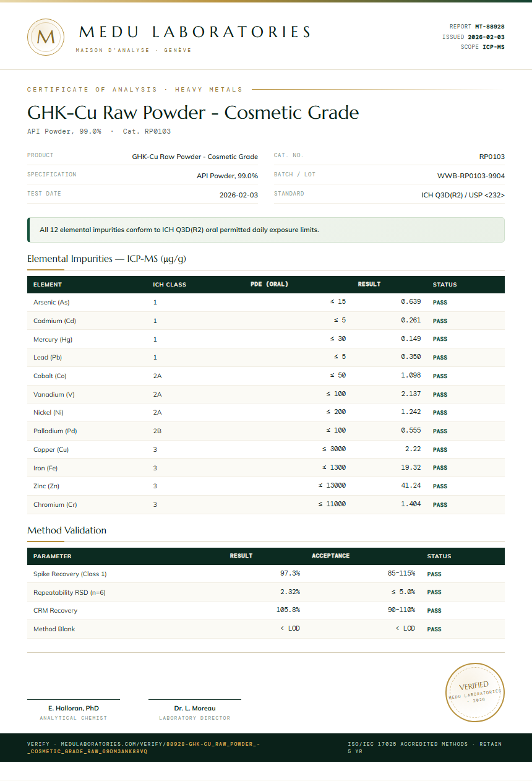The image size is (532, 781).
Task: Click the Cat. No. value RP0103
Action: pos(492,157)
